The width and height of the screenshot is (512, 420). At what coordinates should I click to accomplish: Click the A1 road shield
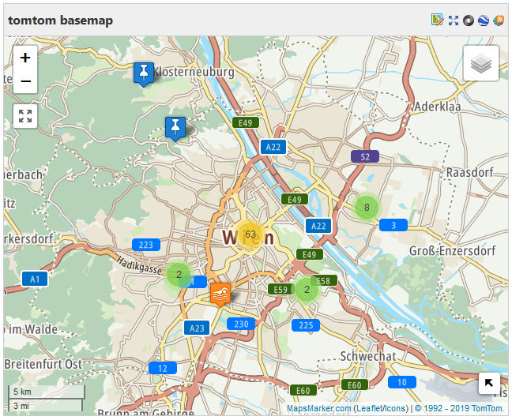[35, 279]
